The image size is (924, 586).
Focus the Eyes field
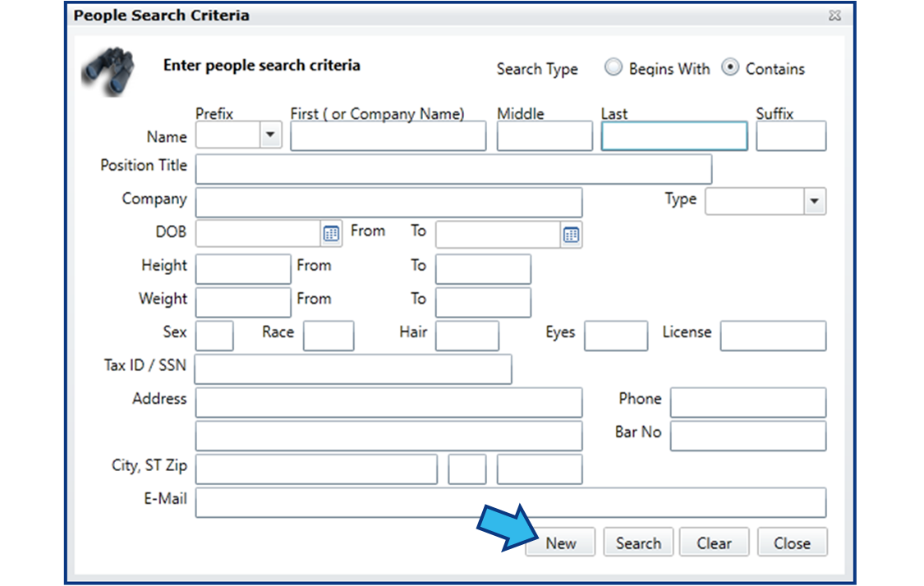click(616, 336)
